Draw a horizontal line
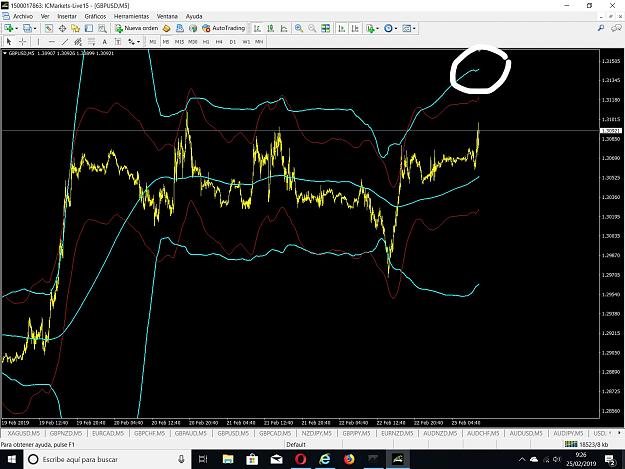 [51, 41]
